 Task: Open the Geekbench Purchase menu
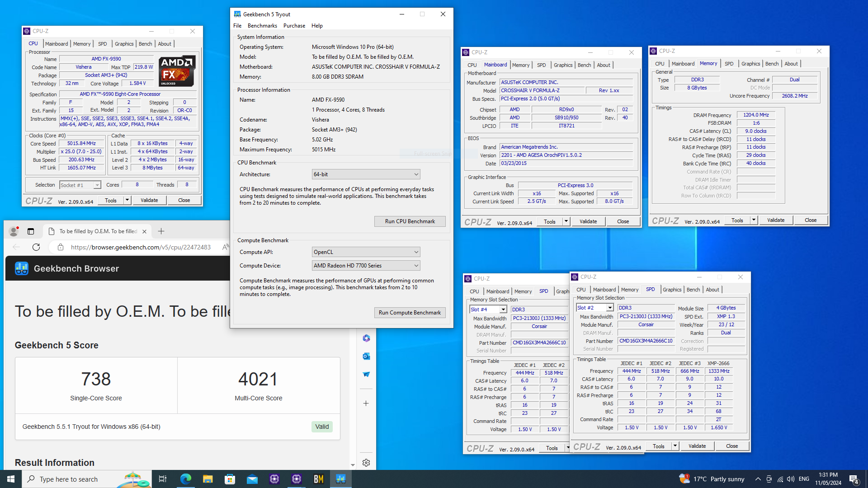coord(294,26)
